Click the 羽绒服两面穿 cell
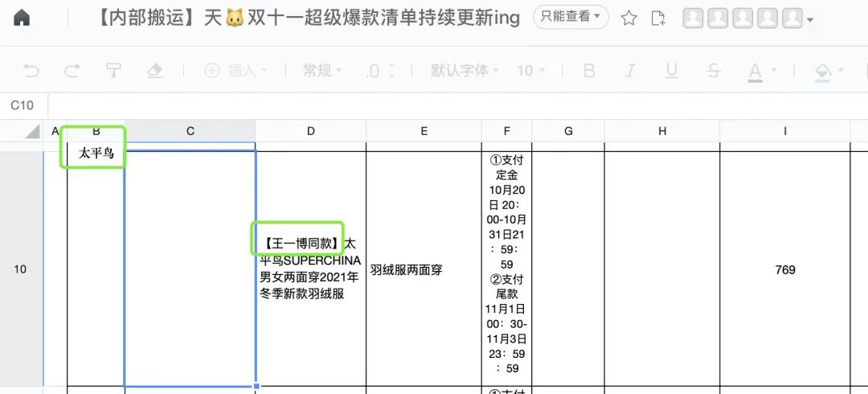 click(x=424, y=269)
